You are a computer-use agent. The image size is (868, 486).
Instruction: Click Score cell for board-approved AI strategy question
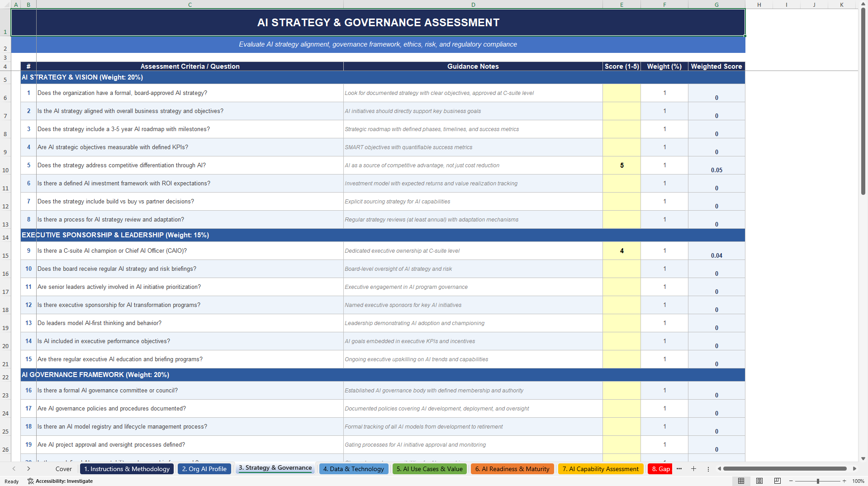pos(621,93)
